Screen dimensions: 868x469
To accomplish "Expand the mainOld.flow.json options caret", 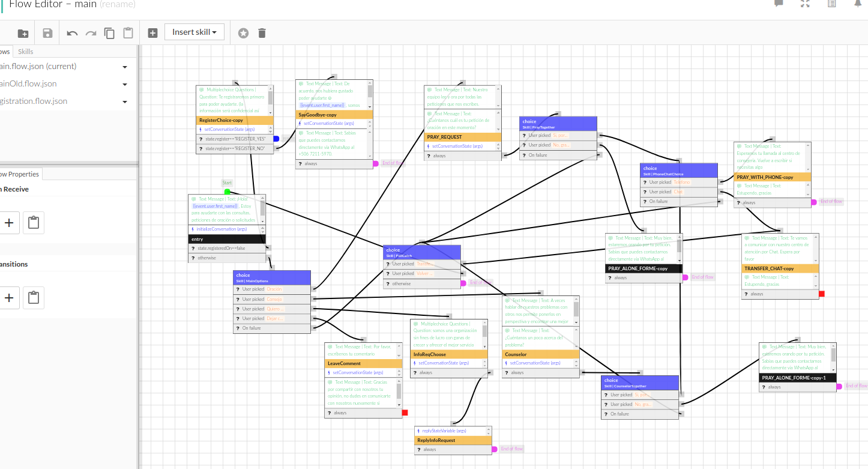I will click(125, 85).
